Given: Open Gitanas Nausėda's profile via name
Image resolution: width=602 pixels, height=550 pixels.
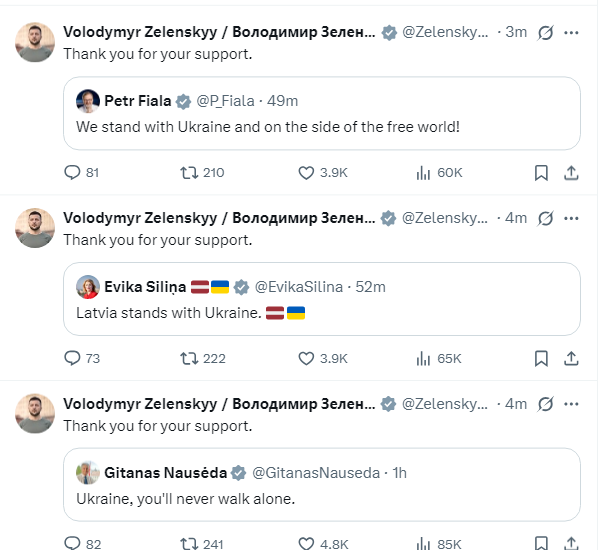Looking at the screenshot, I should 165,473.
